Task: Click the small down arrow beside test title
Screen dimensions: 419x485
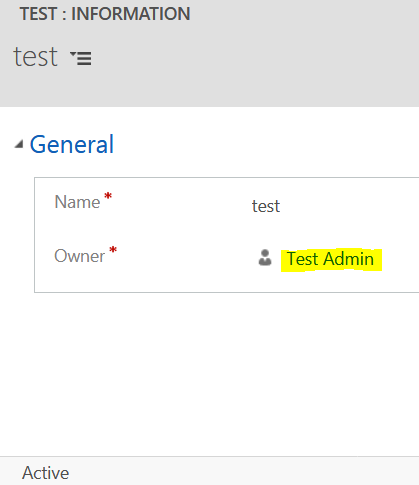Action: click(x=73, y=53)
